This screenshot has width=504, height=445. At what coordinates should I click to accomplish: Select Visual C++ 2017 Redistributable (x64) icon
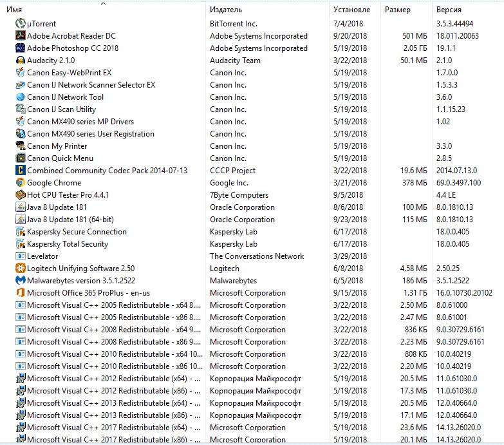pos(20,428)
